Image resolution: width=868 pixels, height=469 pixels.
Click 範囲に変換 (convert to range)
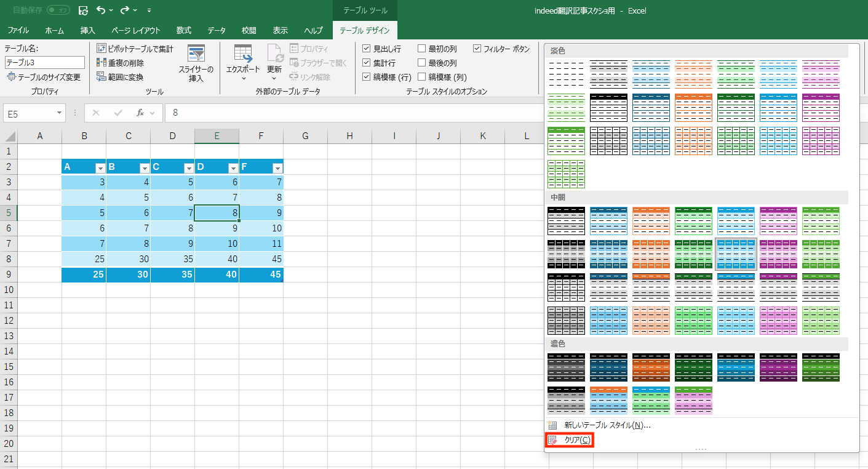point(120,77)
